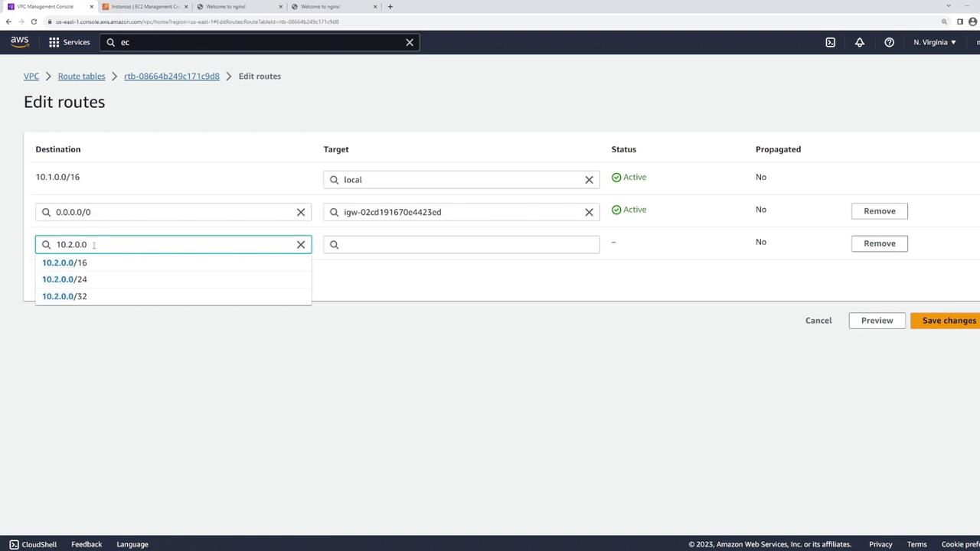Click the search icon in local target field

pos(335,180)
